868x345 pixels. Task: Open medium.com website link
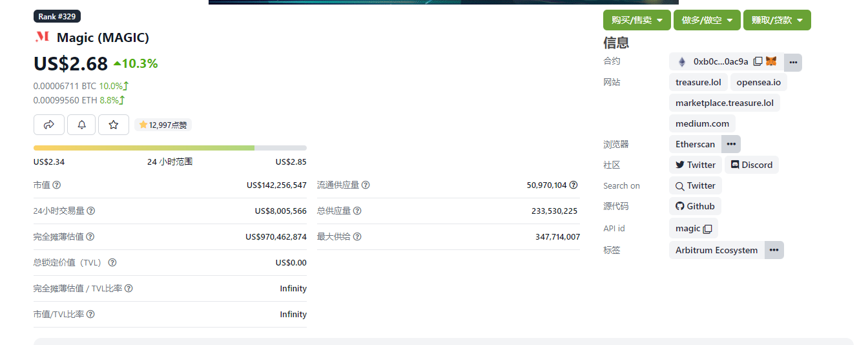[x=702, y=123]
